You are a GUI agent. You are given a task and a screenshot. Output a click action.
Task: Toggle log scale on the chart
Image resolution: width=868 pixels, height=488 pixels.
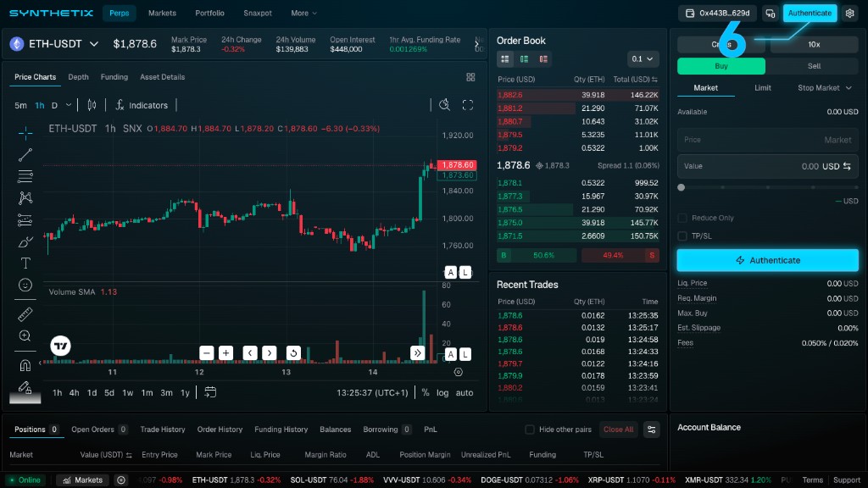pyautogui.click(x=442, y=392)
